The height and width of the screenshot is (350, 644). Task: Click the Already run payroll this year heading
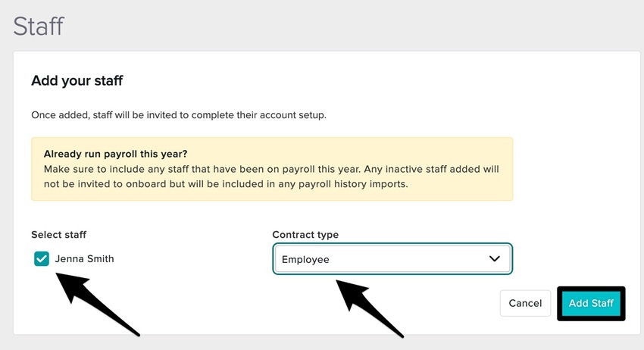(x=117, y=153)
